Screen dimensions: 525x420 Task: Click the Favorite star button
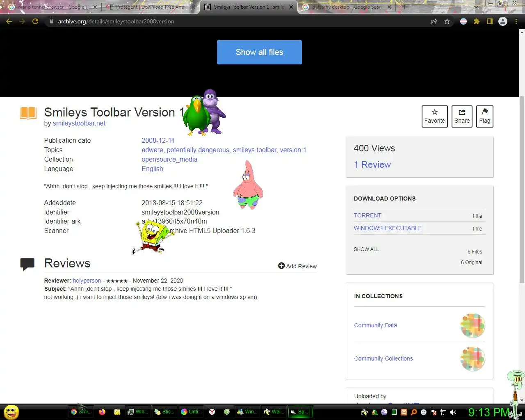click(x=435, y=116)
